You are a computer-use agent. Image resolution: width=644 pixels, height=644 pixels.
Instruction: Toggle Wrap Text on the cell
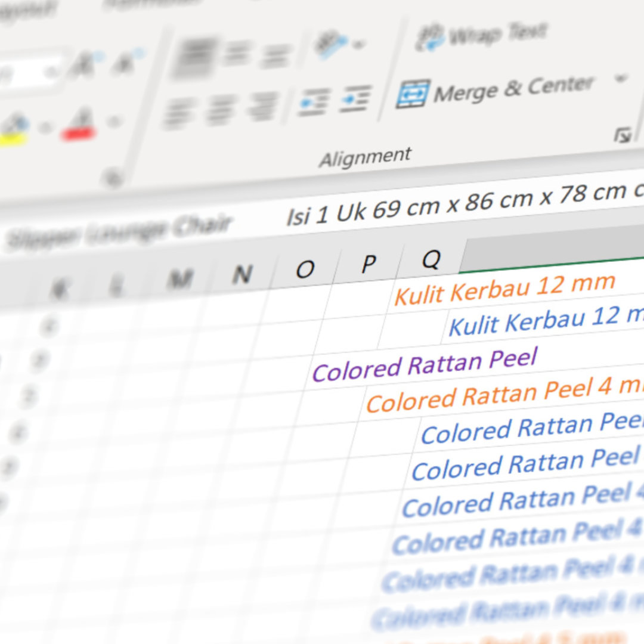481,35
